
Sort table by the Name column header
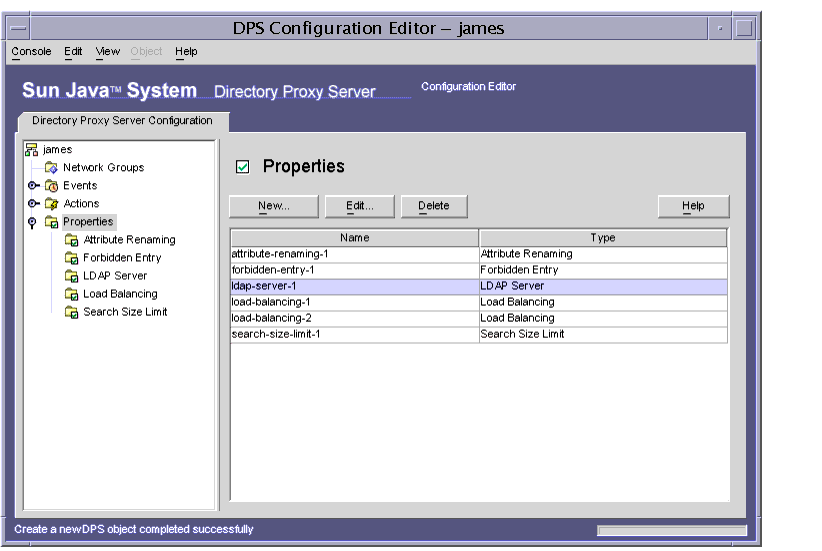(x=354, y=237)
